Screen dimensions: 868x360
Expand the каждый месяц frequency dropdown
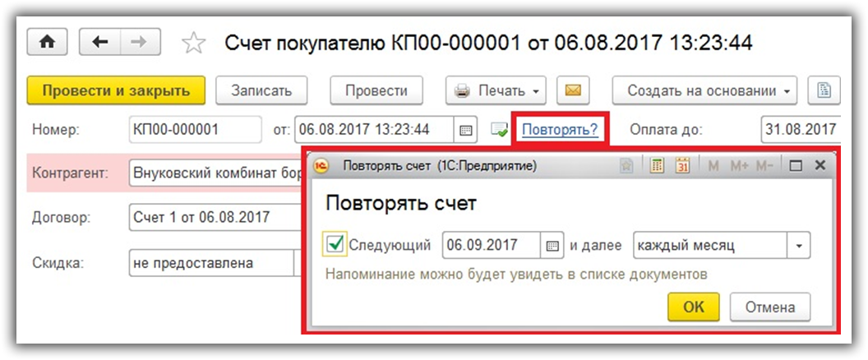799,245
